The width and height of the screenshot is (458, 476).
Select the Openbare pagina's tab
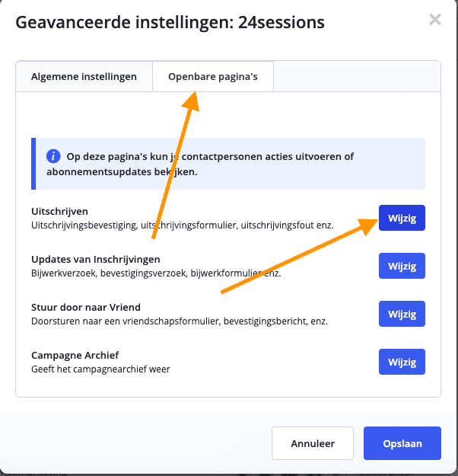(213, 77)
